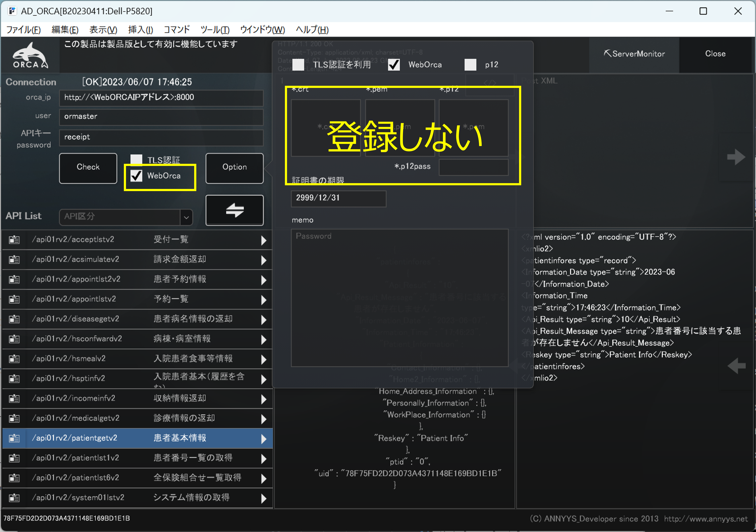The image size is (756, 532).
Task: Open the ヘルプ(H) menu
Action: [x=312, y=30]
